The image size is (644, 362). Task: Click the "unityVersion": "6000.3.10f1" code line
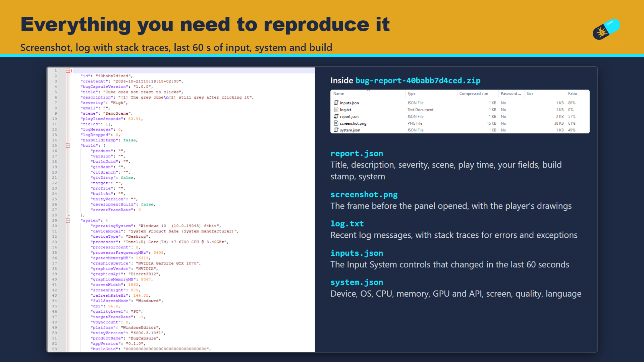click(128, 333)
